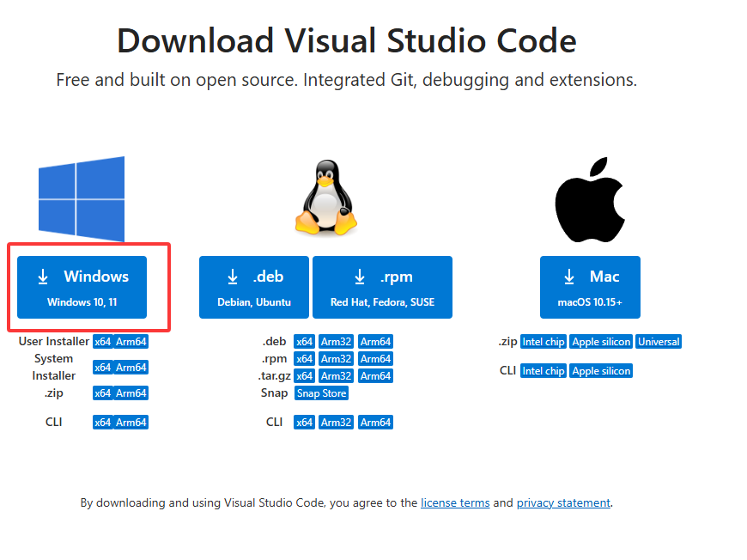Download the Mac build for macOS 10.15+
747x560 pixels.
[590, 287]
